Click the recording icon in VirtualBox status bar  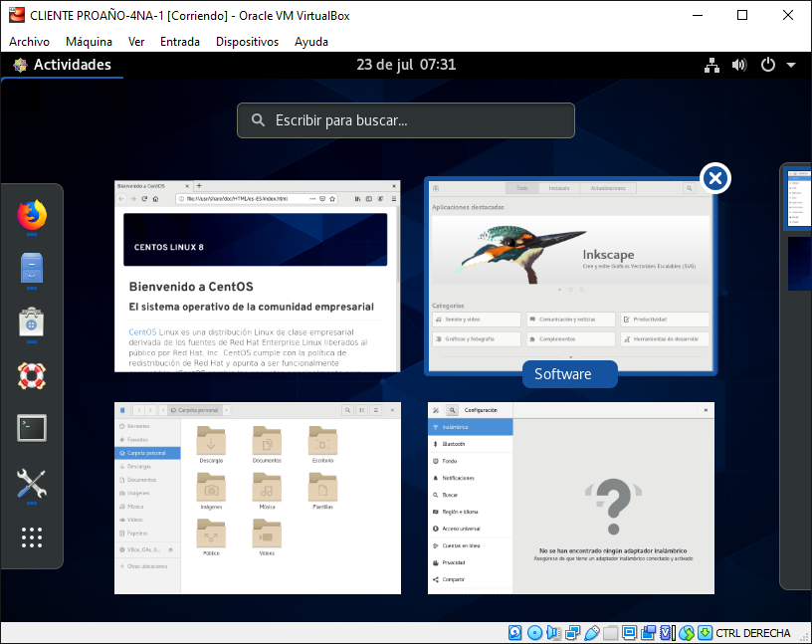(649, 633)
